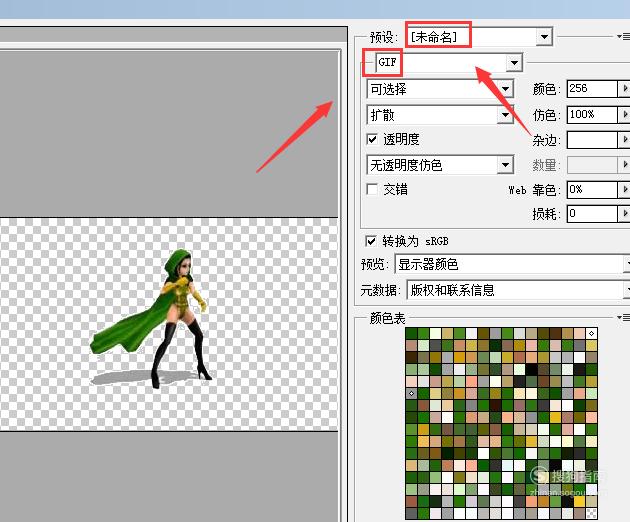Click the 仿色 field showing 100%

(x=592, y=115)
